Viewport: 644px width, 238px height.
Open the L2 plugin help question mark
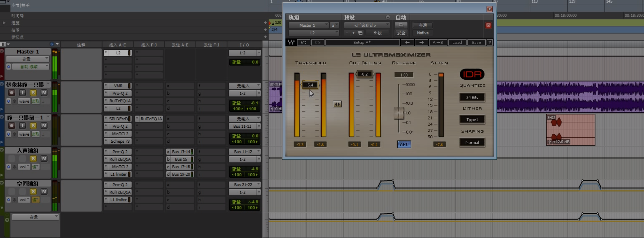[x=489, y=43]
